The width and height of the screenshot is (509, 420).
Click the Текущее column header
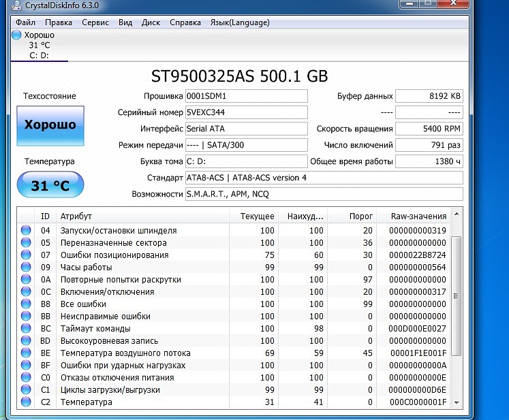[254, 216]
